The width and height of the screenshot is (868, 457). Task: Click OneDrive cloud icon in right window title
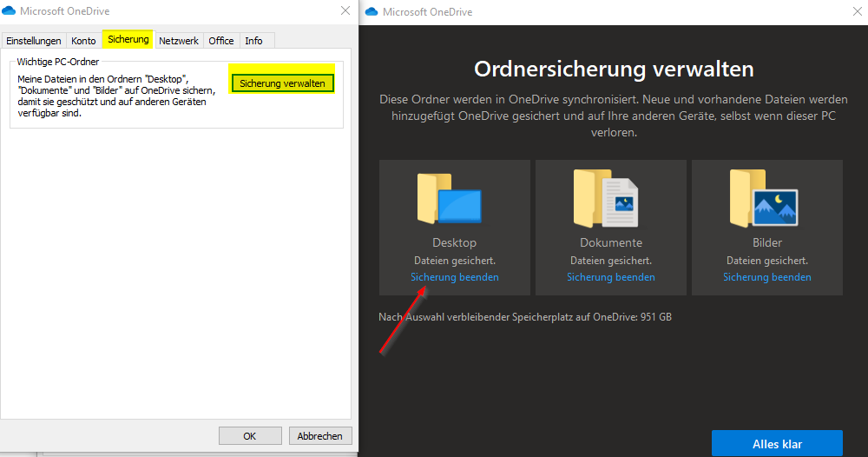[x=372, y=11]
